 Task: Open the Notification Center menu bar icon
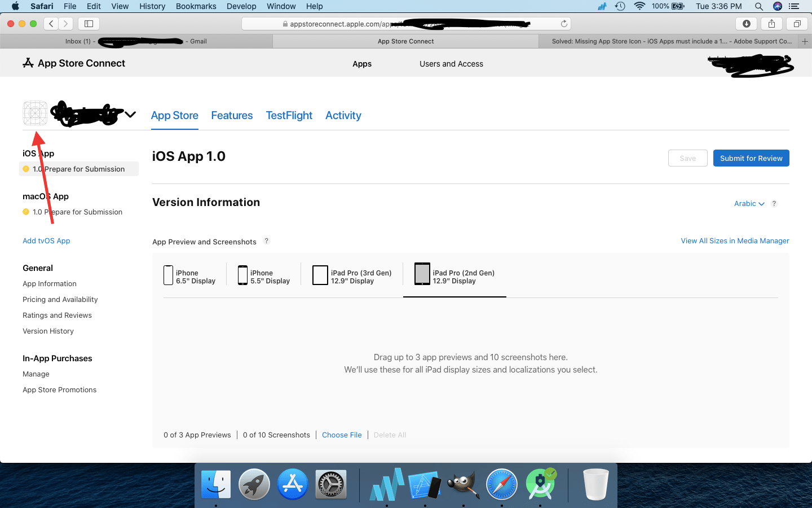coord(794,6)
